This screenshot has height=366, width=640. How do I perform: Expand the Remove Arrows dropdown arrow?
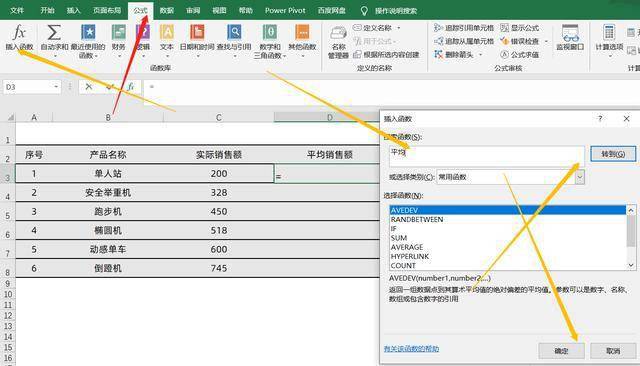pyautogui.click(x=480, y=54)
